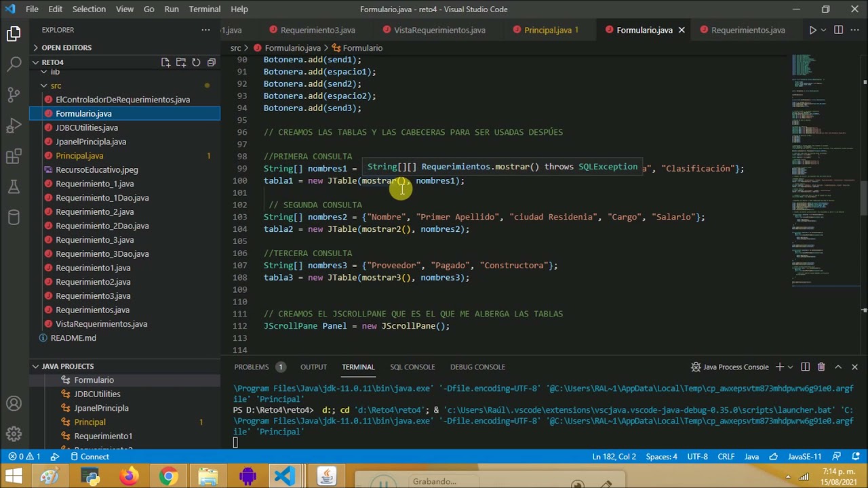Click New Folder icon in RETO4 header

pyautogui.click(x=181, y=62)
